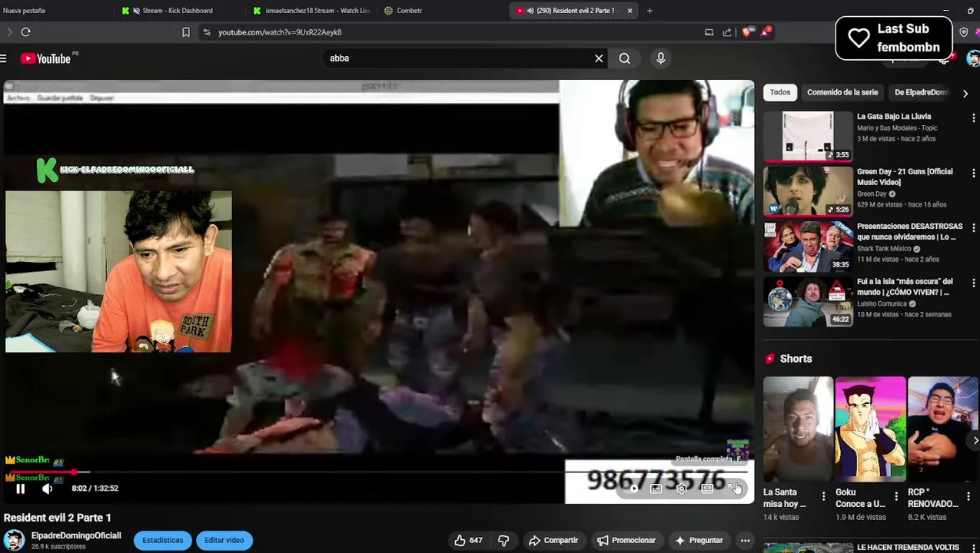Click the Promocionar button
Image resolution: width=980 pixels, height=553 pixels.
626,541
